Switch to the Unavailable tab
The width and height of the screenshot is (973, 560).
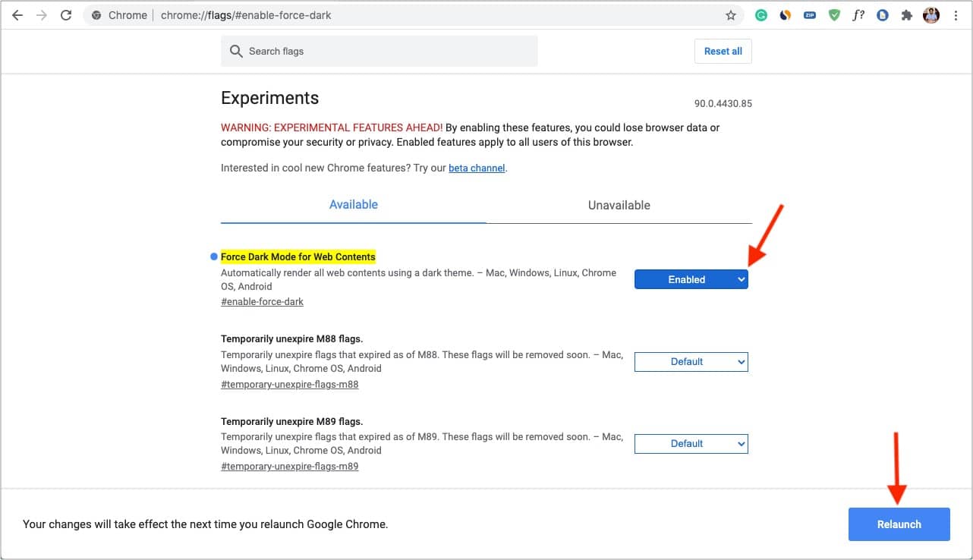click(619, 205)
